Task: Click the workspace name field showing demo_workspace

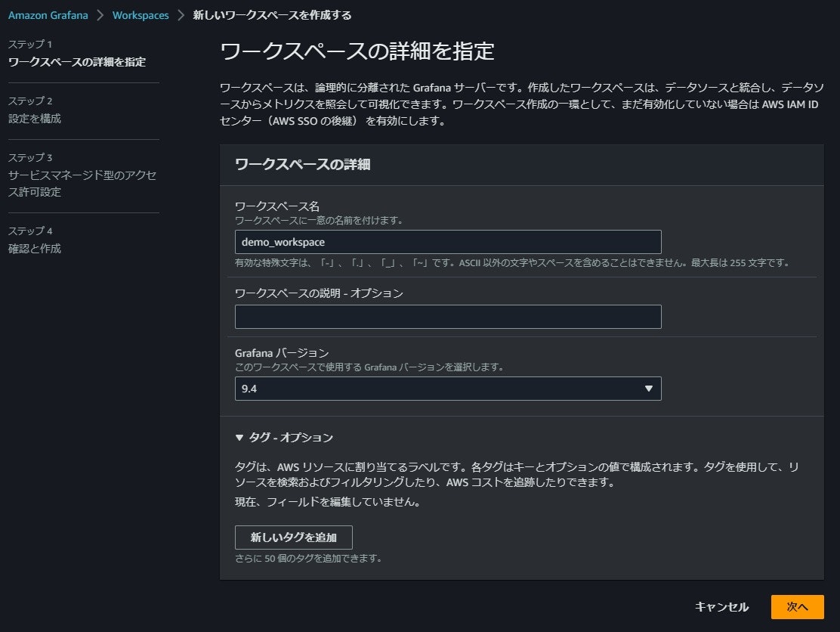Action: (447, 242)
